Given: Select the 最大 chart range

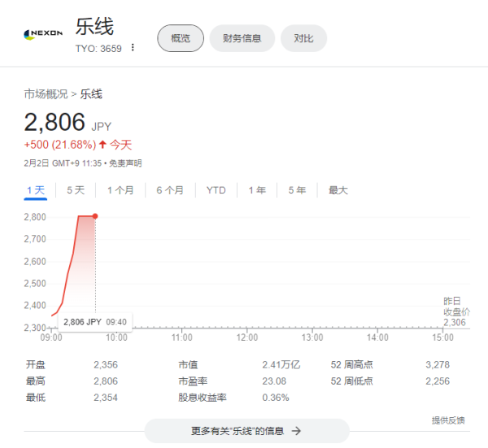Looking at the screenshot, I should coord(338,190).
